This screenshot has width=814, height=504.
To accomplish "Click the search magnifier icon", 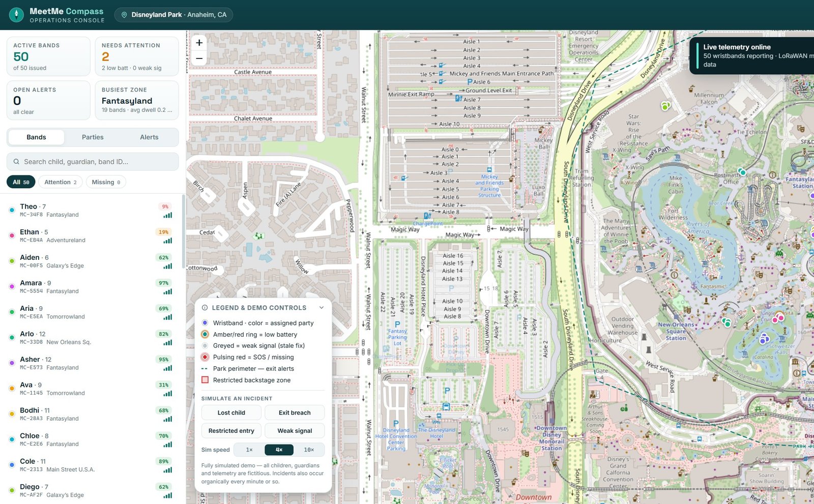I will (17, 162).
